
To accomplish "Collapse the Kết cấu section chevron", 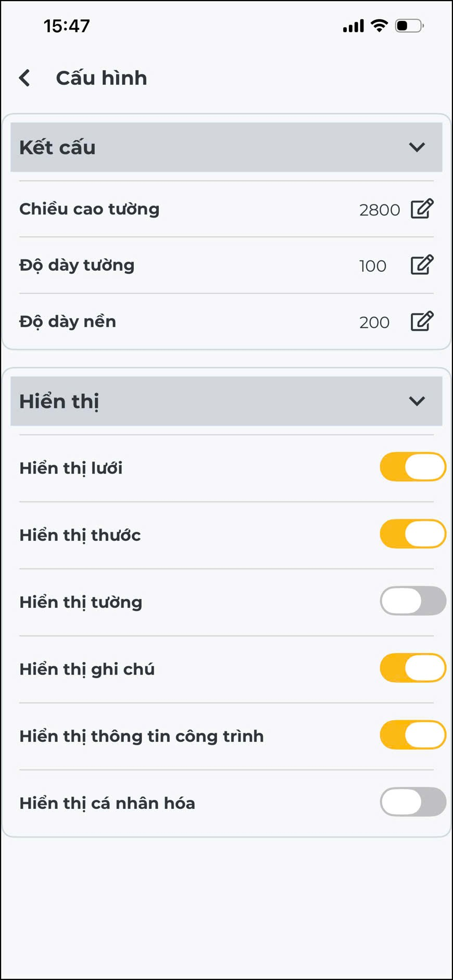I will point(417,147).
